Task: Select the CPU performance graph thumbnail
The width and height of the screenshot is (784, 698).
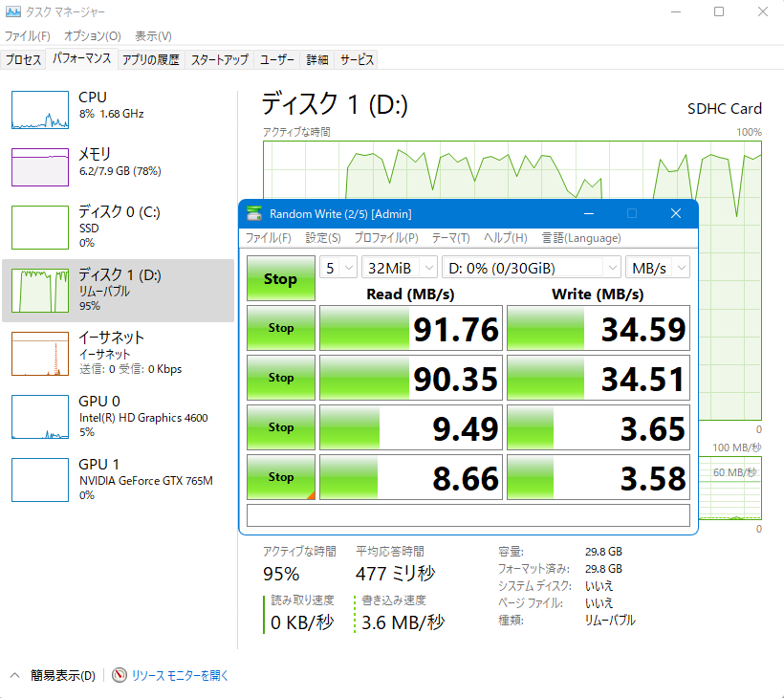Action: pos(40,110)
